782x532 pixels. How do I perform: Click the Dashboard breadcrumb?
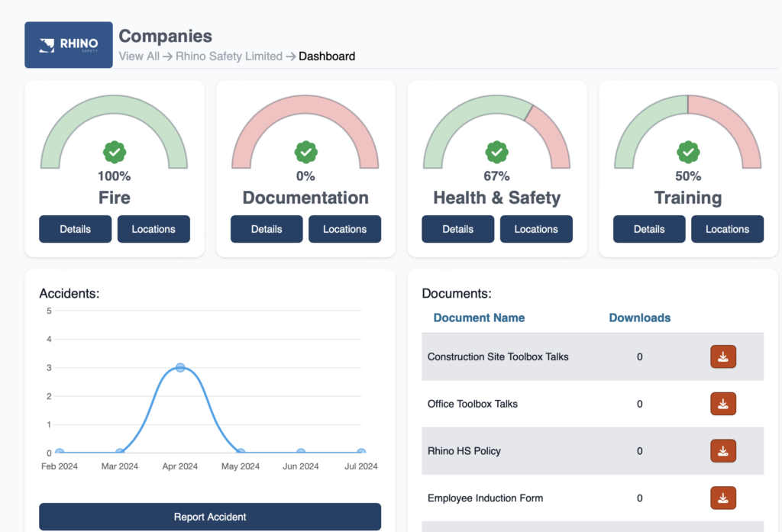click(327, 56)
